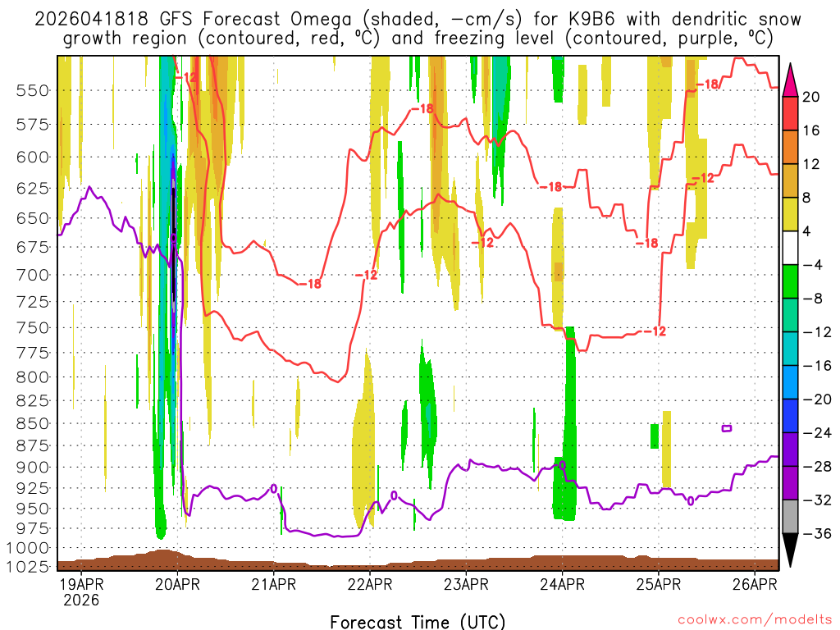Select the 650 pressure level label
Screen dimensions: 840x630
pyautogui.click(x=33, y=218)
